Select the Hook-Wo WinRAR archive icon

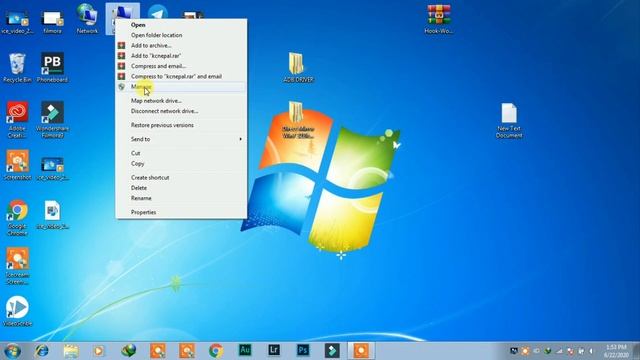point(439,19)
